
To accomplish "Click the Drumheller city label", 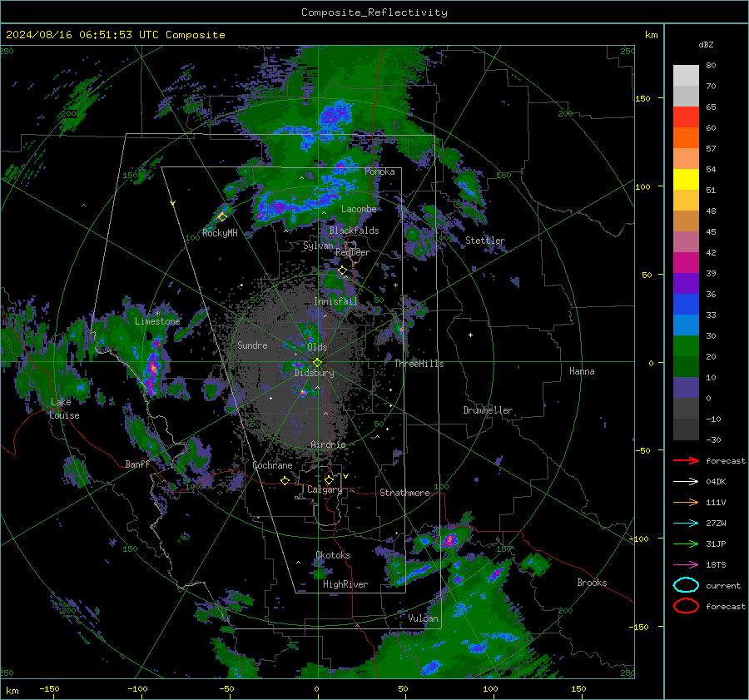I will click(x=488, y=410).
